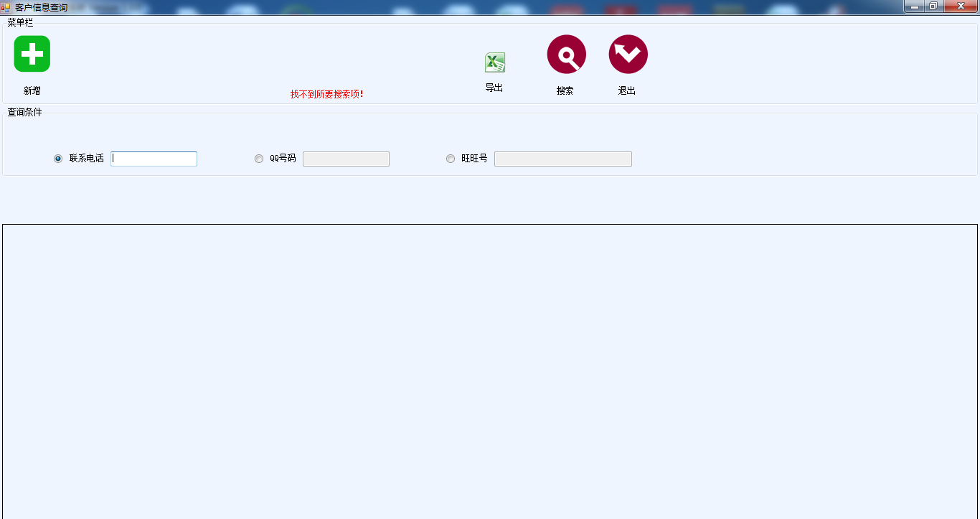Restore down the 客户信息查询 window
The height and width of the screenshot is (519, 980).
coord(933,6)
